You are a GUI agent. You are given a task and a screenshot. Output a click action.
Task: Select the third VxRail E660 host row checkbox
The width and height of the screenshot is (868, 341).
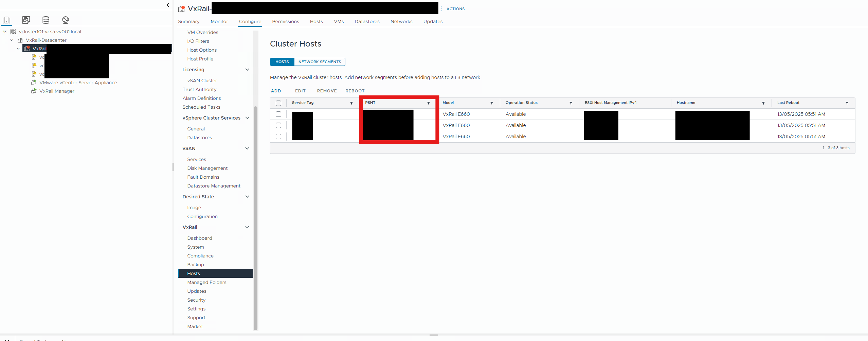pyautogui.click(x=278, y=137)
